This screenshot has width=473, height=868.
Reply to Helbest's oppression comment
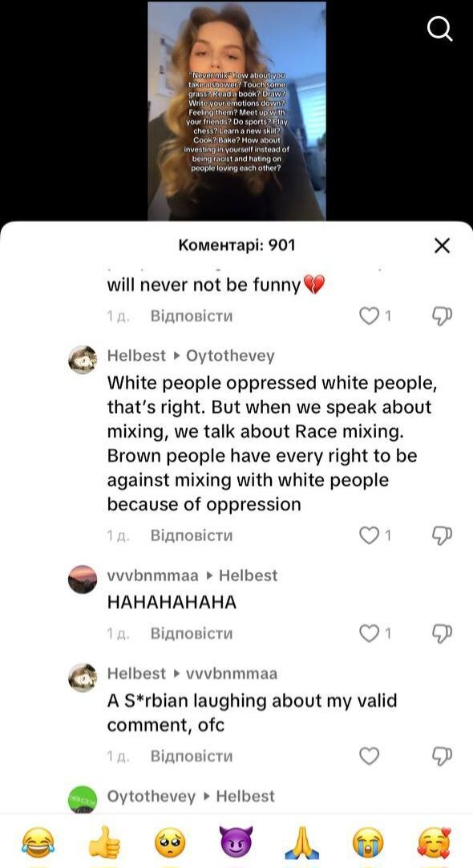point(192,535)
